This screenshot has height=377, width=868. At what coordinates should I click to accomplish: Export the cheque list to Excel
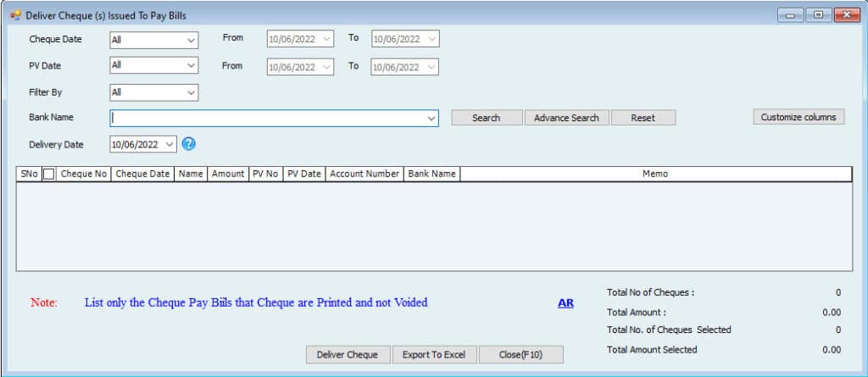(434, 354)
